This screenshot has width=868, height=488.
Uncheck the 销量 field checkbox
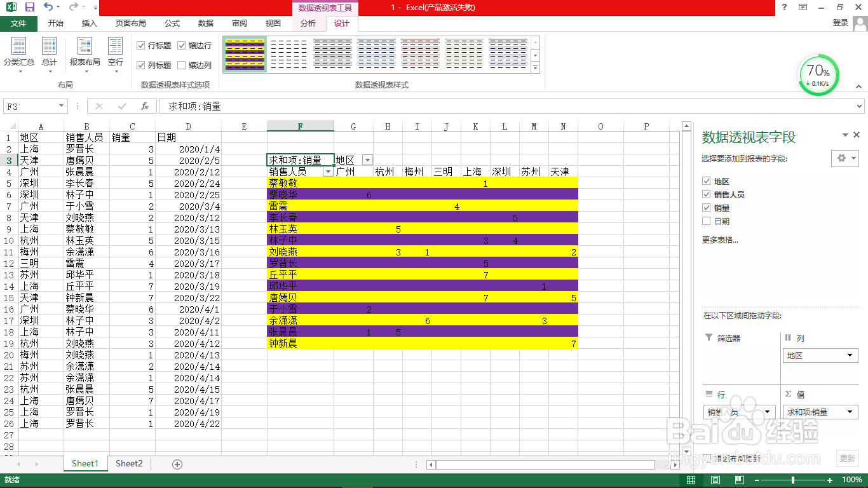tap(707, 208)
